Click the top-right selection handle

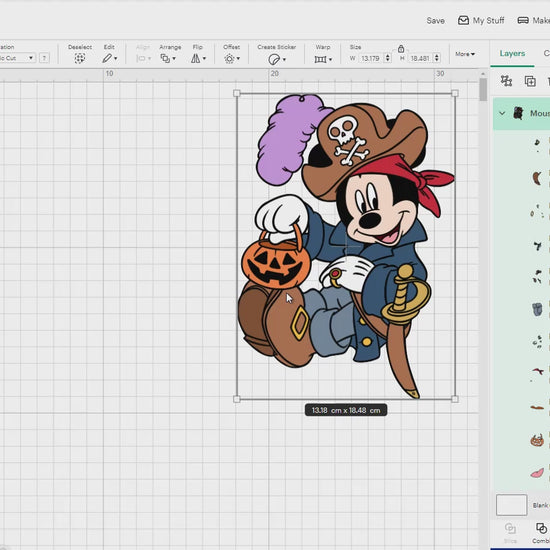click(455, 93)
